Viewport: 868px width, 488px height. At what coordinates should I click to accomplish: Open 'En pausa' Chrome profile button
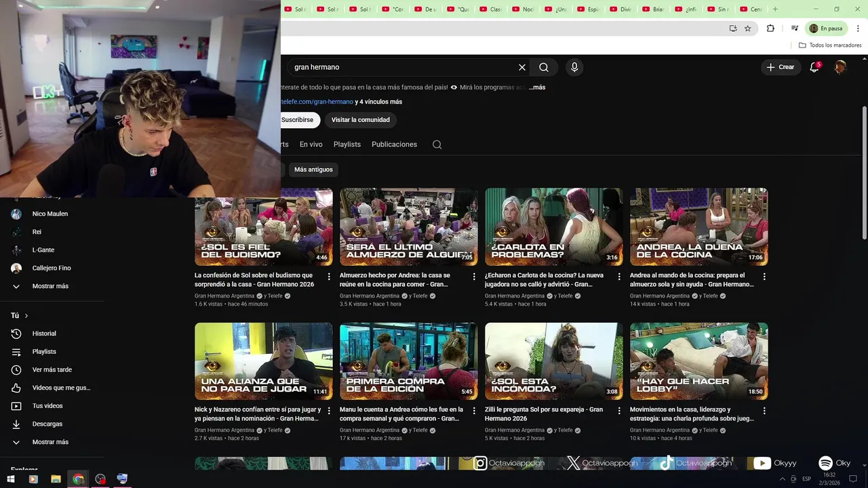[825, 28]
